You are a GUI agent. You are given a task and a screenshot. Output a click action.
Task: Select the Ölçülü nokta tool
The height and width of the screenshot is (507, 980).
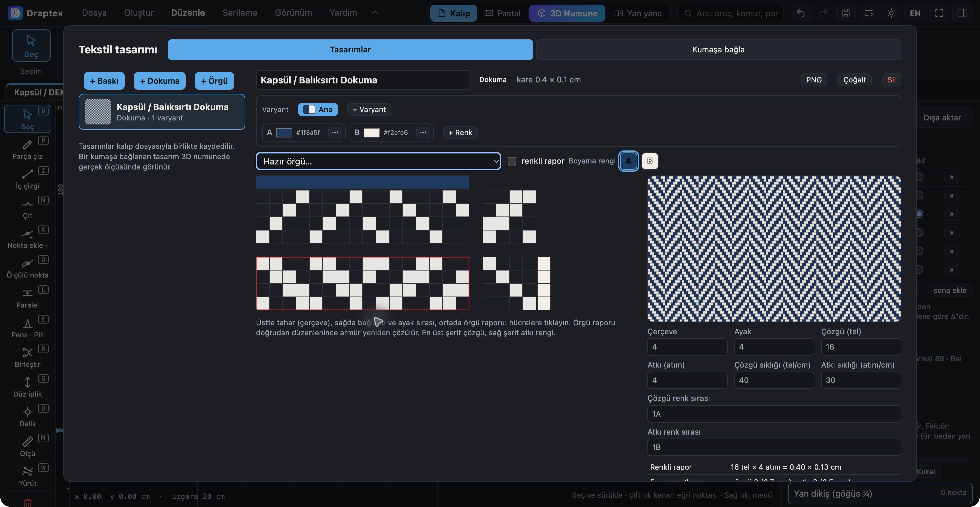click(x=27, y=268)
